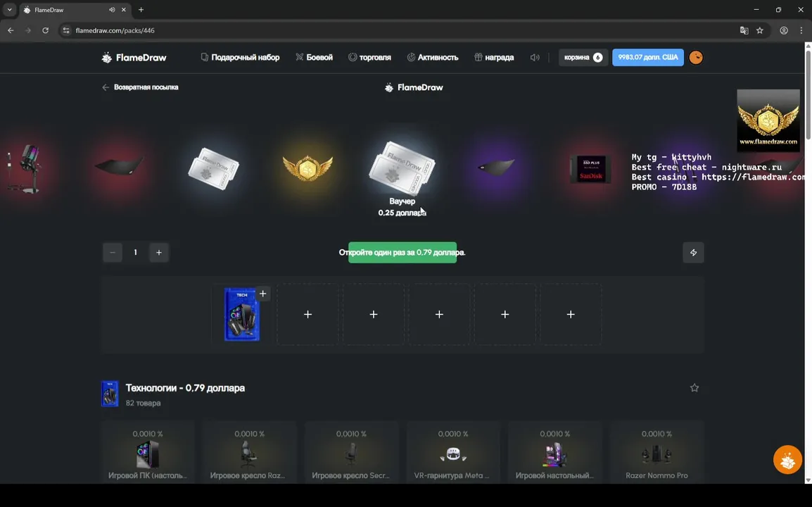Open Игровое кресло Raz... item card
812x507 pixels.
coord(249,452)
